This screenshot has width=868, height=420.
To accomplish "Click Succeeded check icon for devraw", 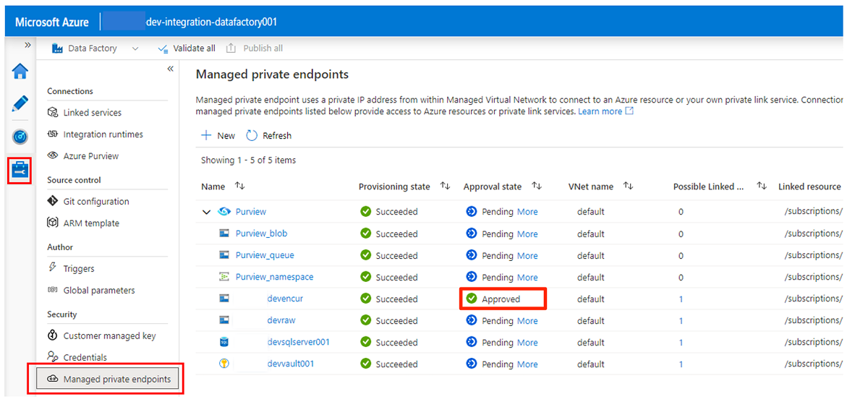I will point(366,321).
